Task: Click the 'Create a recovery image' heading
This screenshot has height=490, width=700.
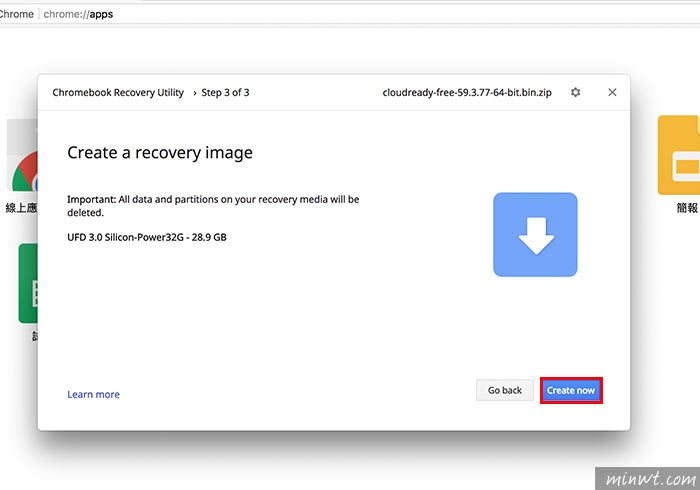Action: tap(160, 153)
